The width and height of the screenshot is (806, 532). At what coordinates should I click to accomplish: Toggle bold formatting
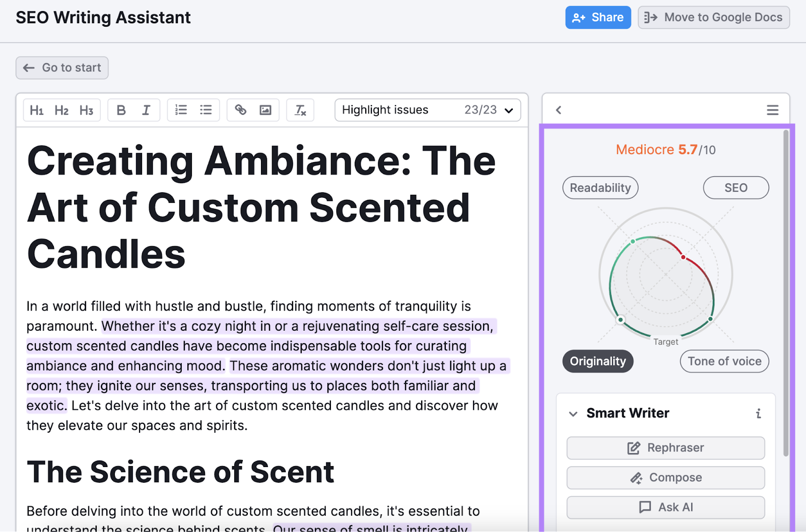121,110
